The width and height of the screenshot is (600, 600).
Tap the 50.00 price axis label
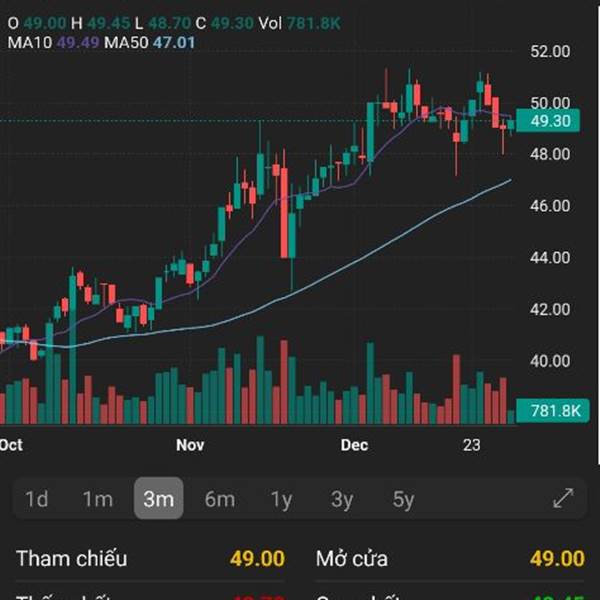pos(550,103)
